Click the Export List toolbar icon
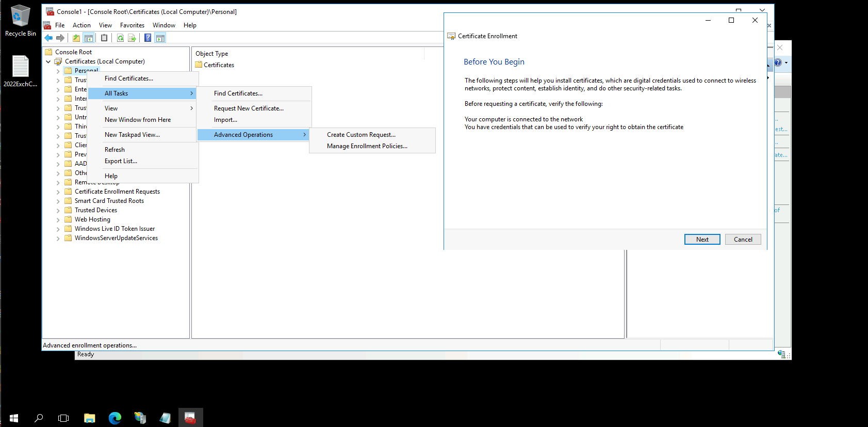868x427 pixels. [x=132, y=38]
